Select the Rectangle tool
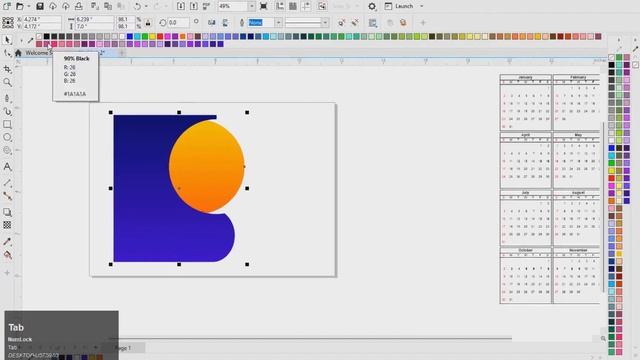The image size is (640, 360). pyautogui.click(x=7, y=124)
